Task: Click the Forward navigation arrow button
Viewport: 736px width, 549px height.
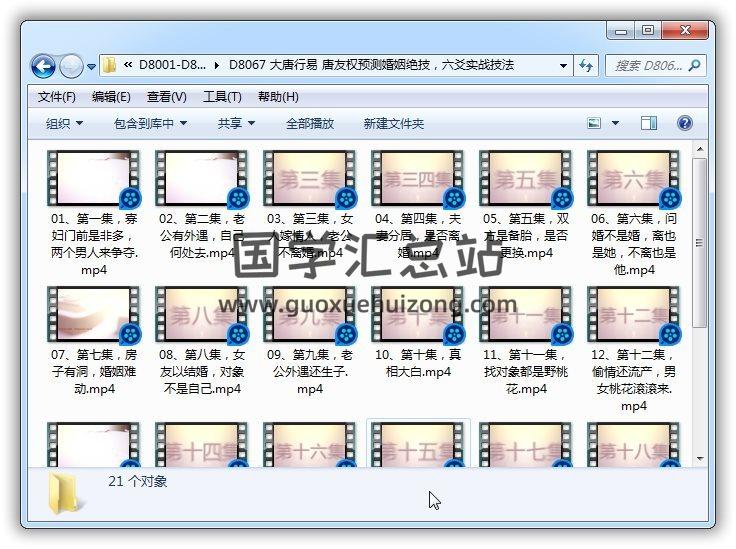Action: pos(71,66)
